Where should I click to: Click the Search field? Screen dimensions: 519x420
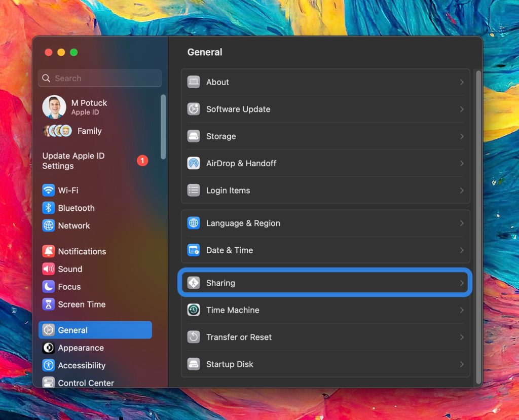click(x=99, y=78)
